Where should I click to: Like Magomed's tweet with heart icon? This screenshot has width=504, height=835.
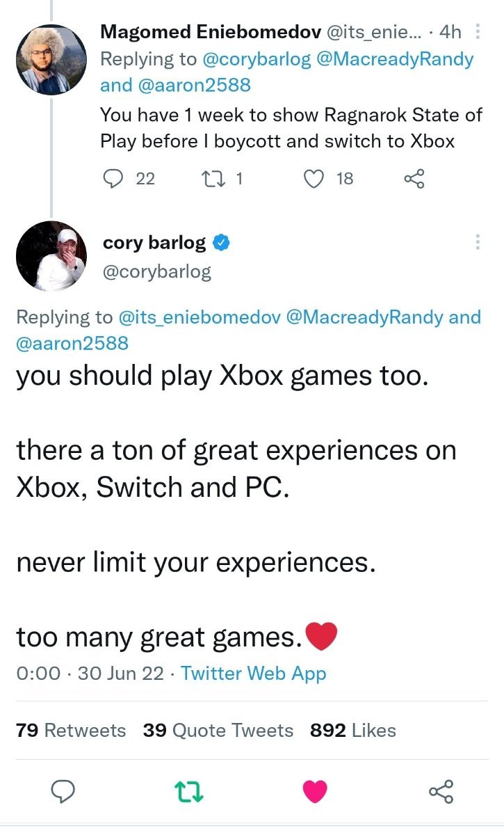point(315,180)
